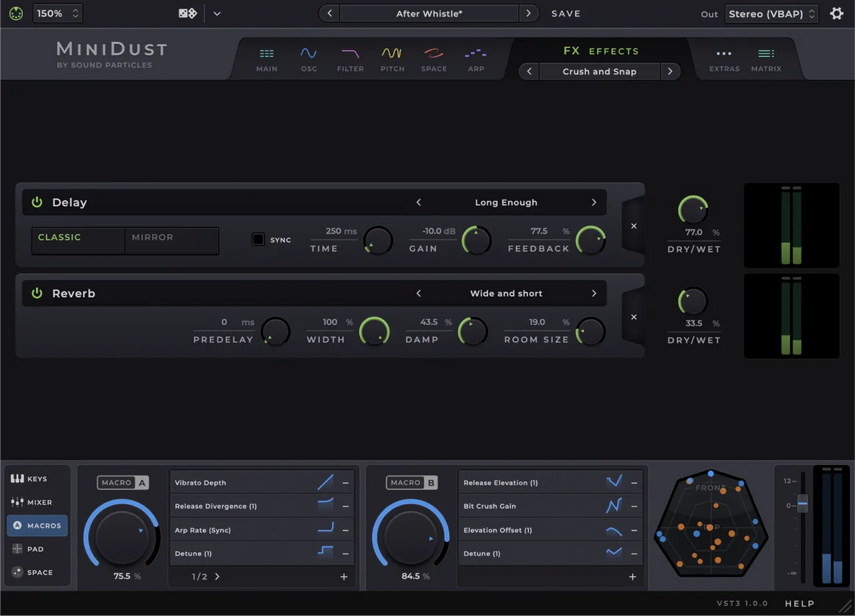Click the SAVE button
Screen dimensions: 855x616
pos(566,13)
